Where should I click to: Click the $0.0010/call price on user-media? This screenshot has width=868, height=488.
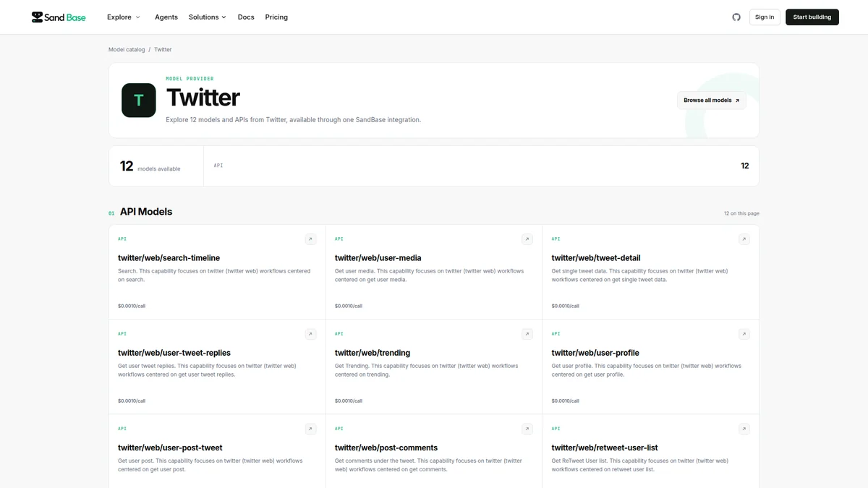point(349,306)
